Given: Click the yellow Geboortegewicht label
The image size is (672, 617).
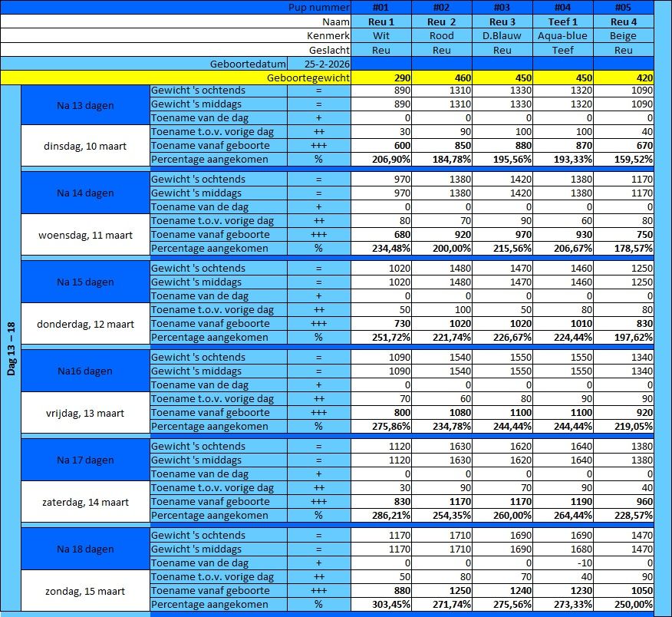Looking at the screenshot, I should click(x=308, y=78).
